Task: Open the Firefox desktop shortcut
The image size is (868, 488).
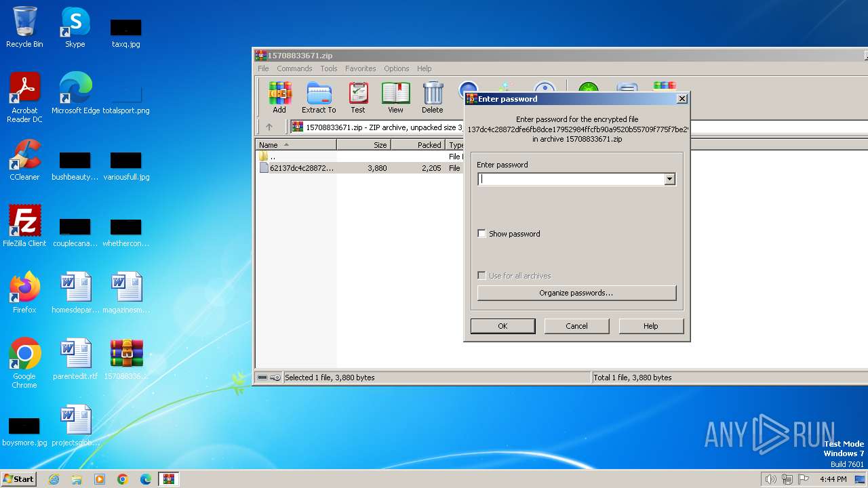Action: pyautogui.click(x=24, y=293)
